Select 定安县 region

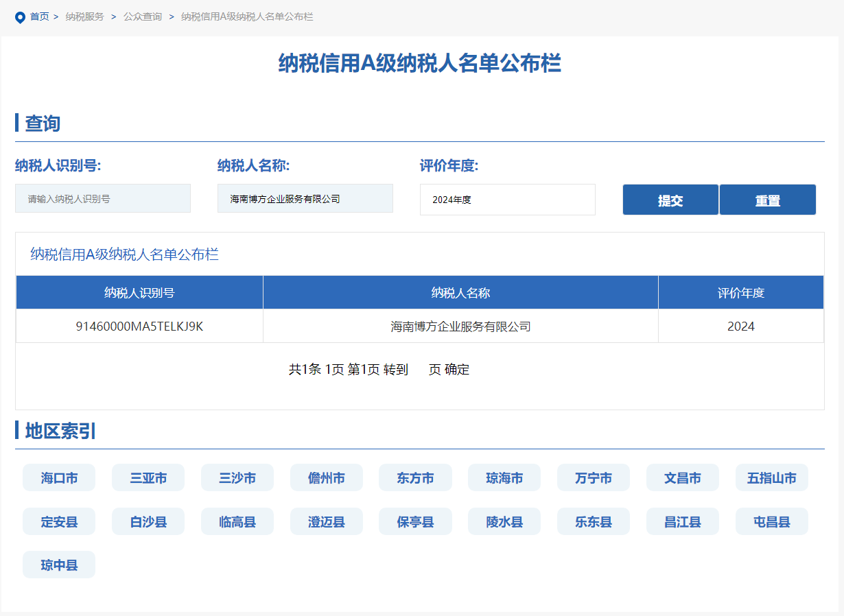tap(59, 522)
